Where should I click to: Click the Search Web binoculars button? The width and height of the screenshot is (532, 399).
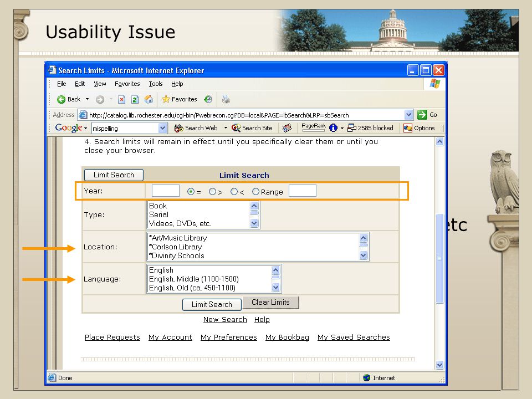click(x=196, y=128)
